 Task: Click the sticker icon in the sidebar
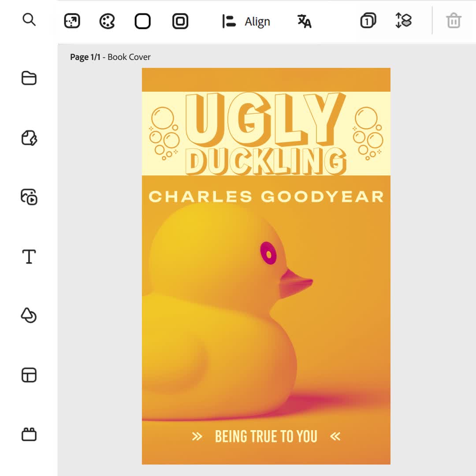click(29, 138)
